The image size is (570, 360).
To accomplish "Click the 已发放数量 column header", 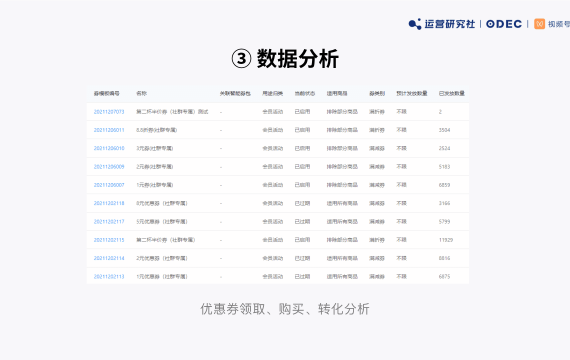I will [451, 93].
